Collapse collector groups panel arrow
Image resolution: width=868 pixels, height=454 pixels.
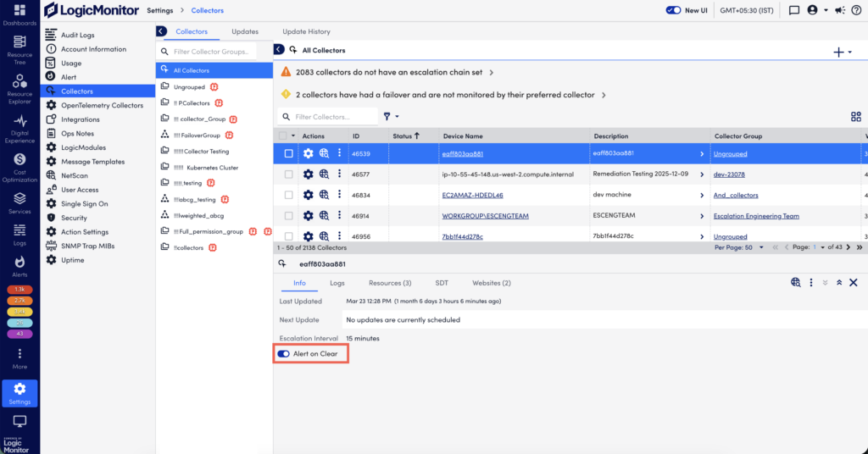(279, 50)
